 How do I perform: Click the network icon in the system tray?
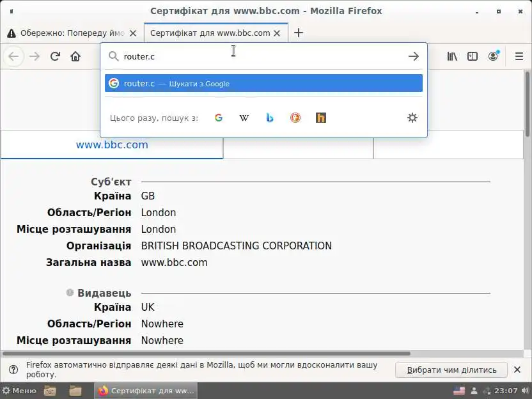point(487,391)
